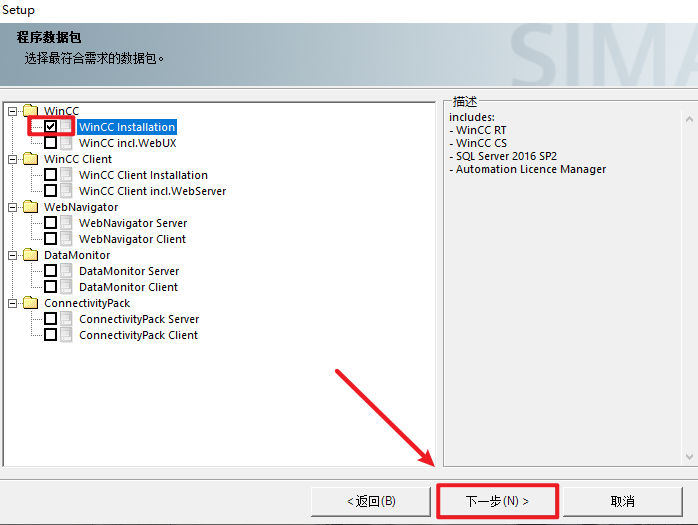
Task: Click the DataMonitor Client package icon
Action: point(66,287)
